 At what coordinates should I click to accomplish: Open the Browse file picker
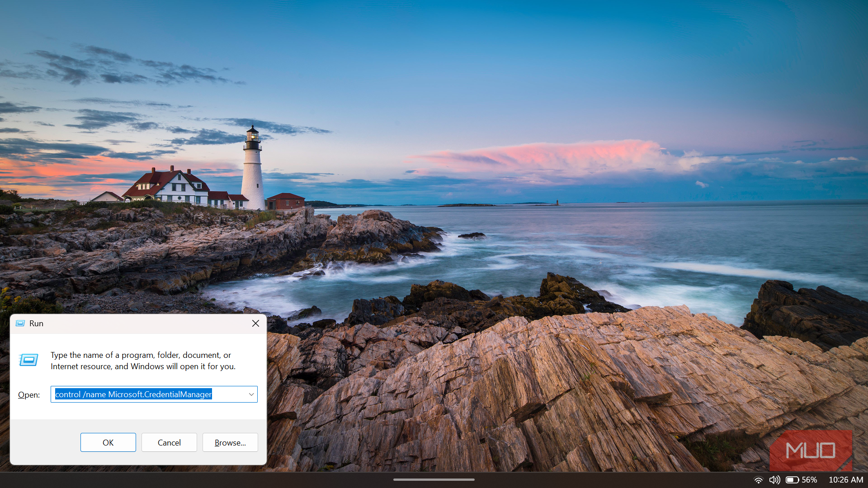230,442
